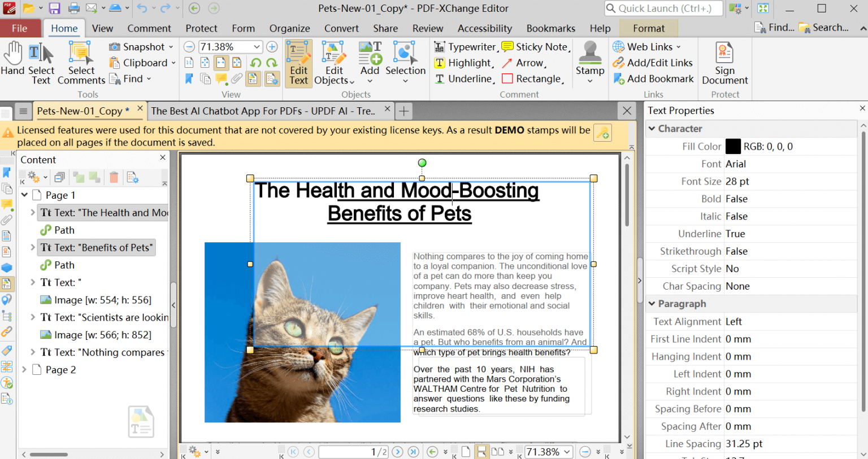Select the Sticky Note tool
This screenshot has width=868, height=459.
click(535, 47)
